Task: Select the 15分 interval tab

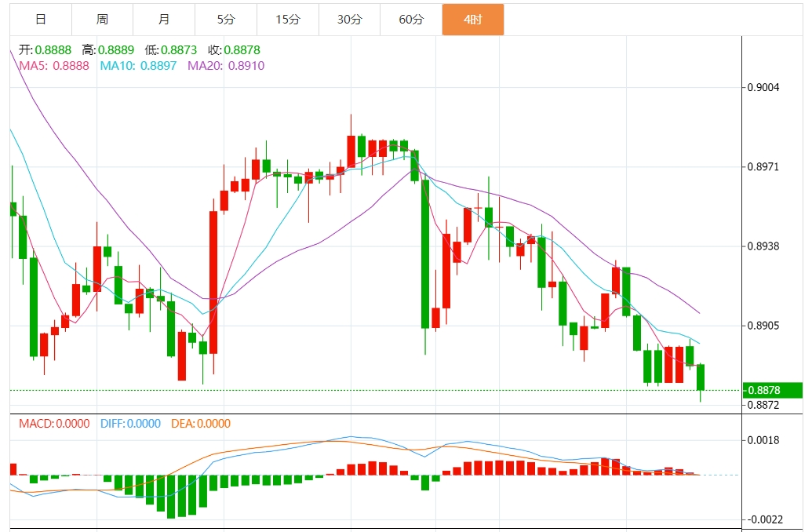Action: (288, 20)
